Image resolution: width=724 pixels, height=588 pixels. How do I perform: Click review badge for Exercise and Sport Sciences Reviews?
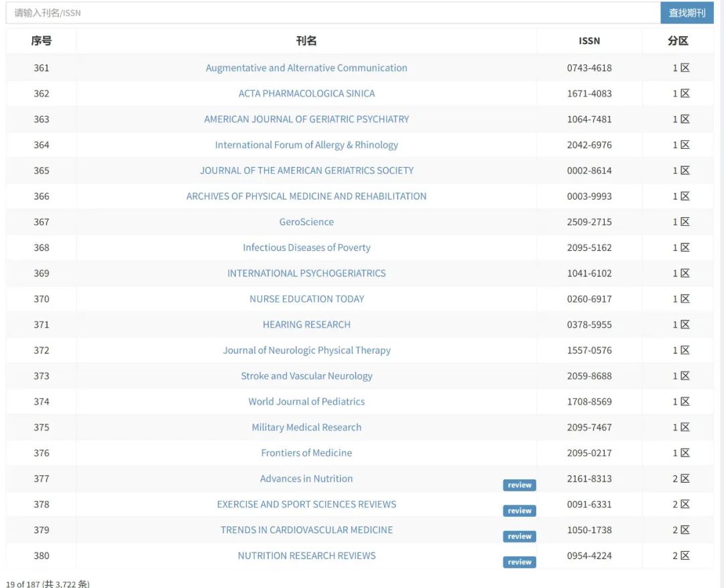click(519, 511)
